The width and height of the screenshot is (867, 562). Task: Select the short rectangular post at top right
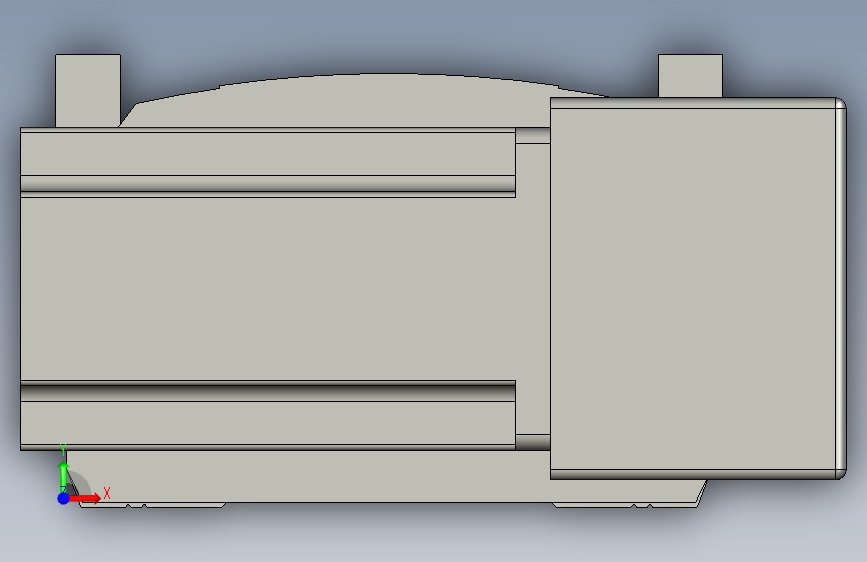[x=690, y=76]
